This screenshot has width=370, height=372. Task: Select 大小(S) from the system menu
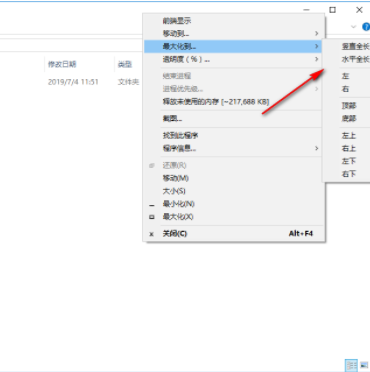point(233,191)
